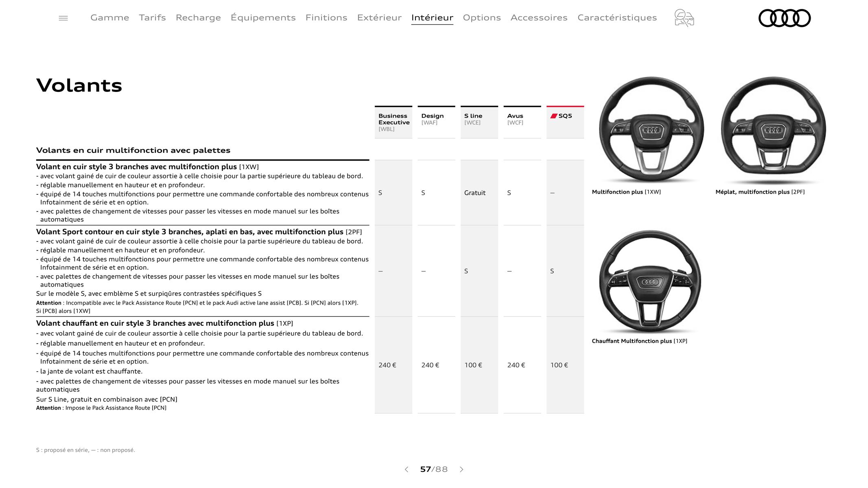Click 'Volants en cuir multifonction avec palettes' heading

(x=133, y=150)
